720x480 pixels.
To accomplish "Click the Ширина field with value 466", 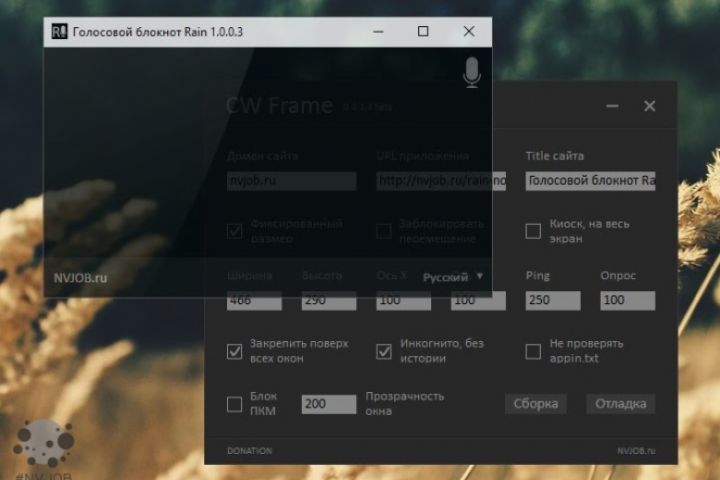I will [254, 300].
